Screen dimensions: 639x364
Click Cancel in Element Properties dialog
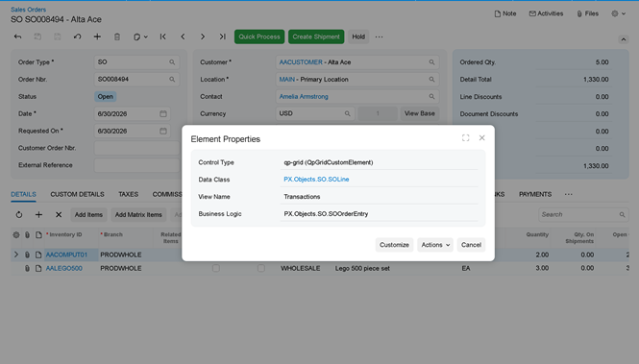click(x=471, y=245)
